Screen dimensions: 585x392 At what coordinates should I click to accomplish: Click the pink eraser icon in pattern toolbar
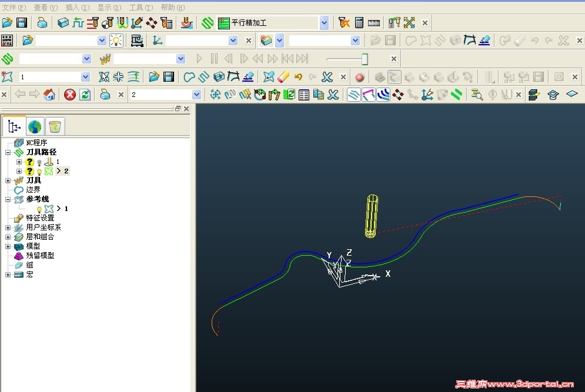tap(283, 77)
